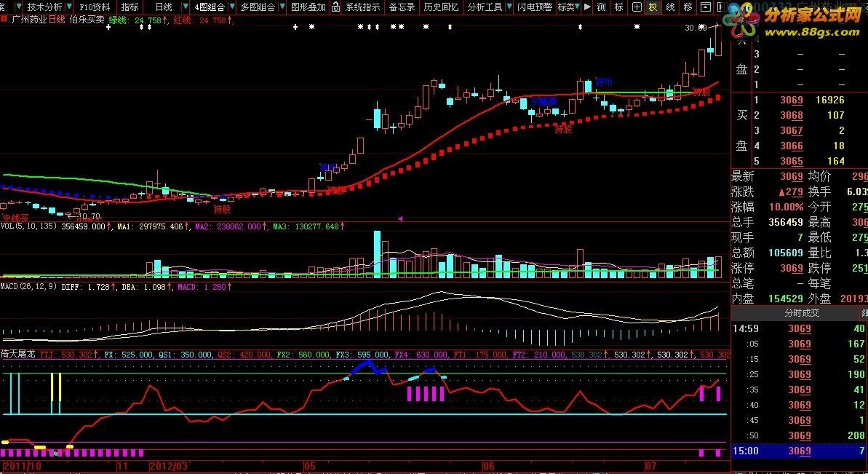Expand the 4图组合 dropdown arrow
868x474 pixels.
[231, 7]
